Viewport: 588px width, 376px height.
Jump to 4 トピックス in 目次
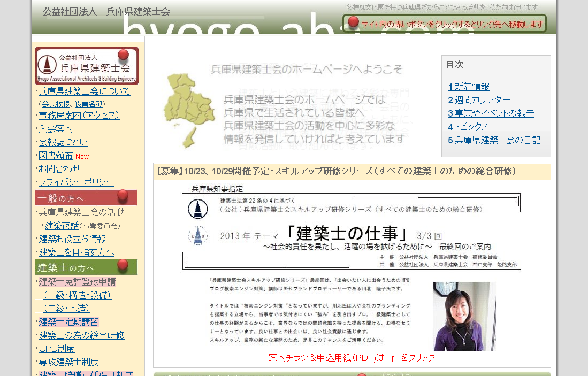click(468, 127)
